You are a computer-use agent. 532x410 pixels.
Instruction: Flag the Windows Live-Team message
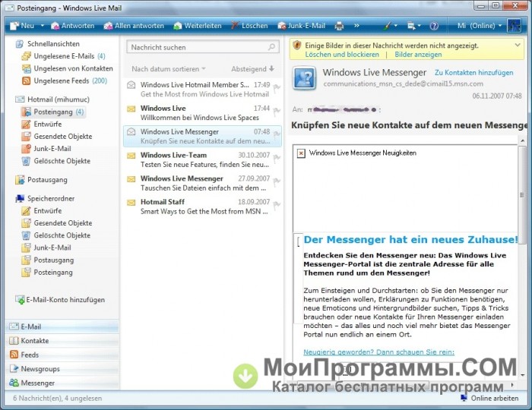pyautogui.click(x=277, y=158)
